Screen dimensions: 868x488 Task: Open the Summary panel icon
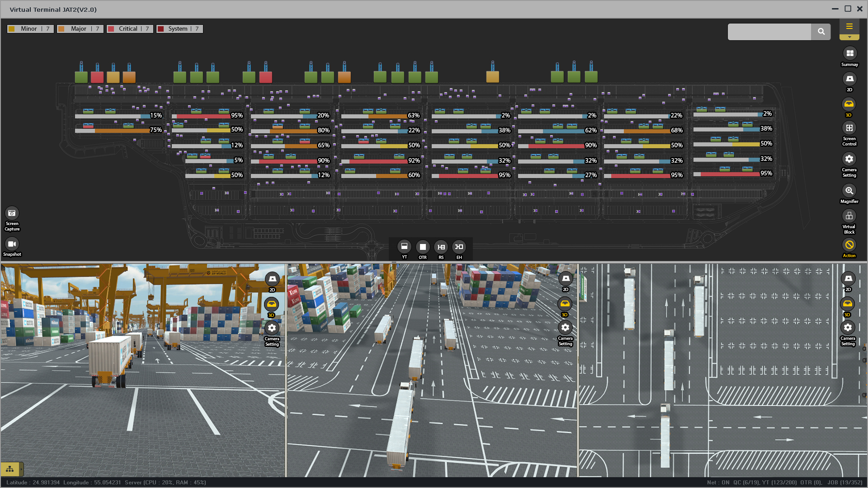[x=849, y=53]
